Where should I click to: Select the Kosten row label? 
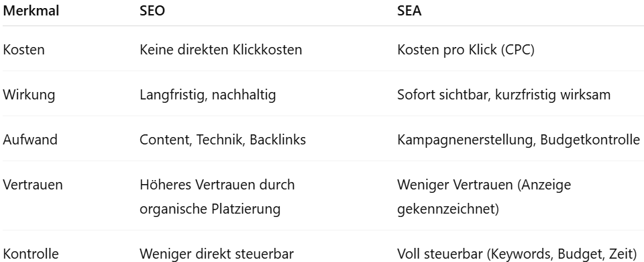23,50
